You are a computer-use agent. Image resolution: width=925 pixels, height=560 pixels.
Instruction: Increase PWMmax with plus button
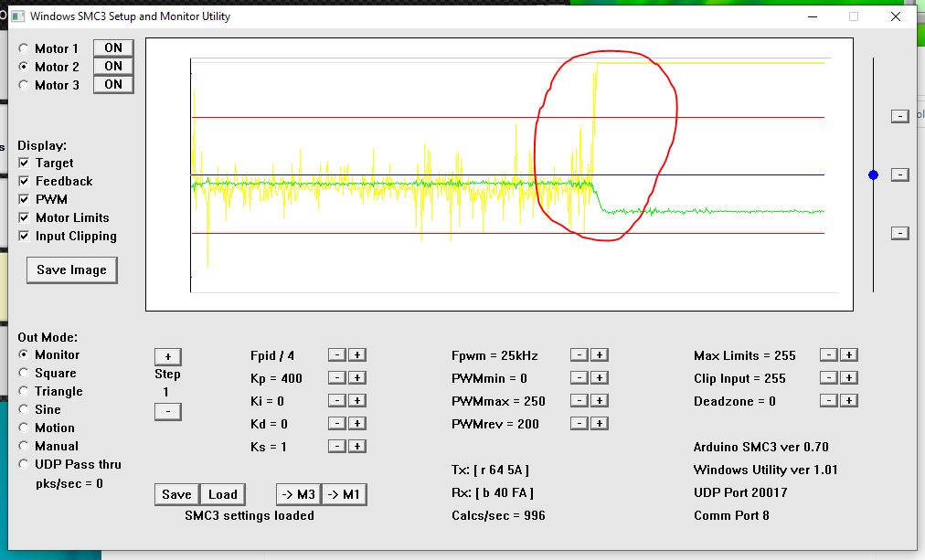[x=599, y=400]
